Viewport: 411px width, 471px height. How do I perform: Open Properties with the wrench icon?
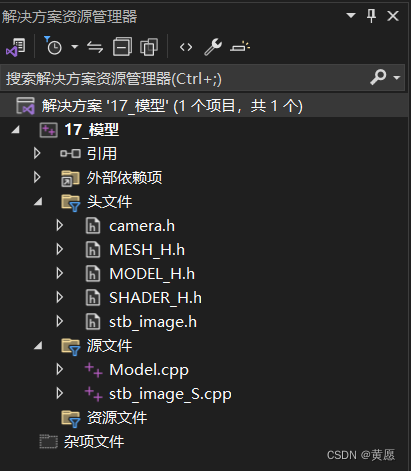coord(213,47)
